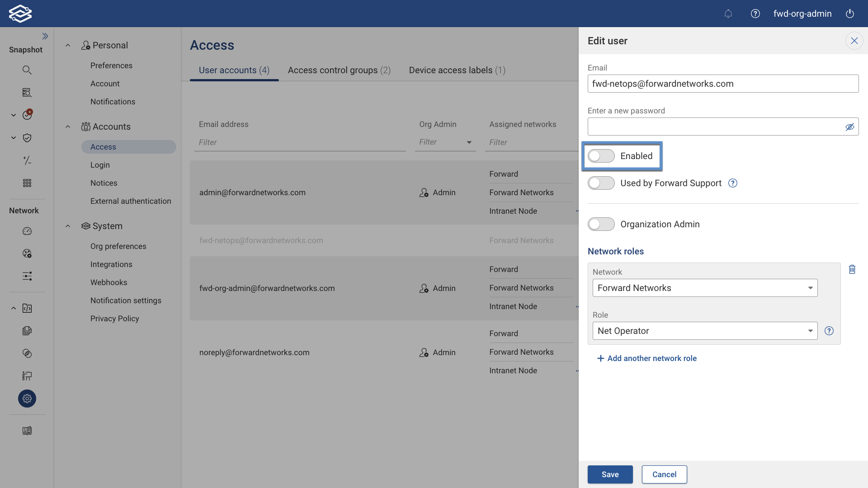Collapse the Accounts section chevron

point(68,126)
